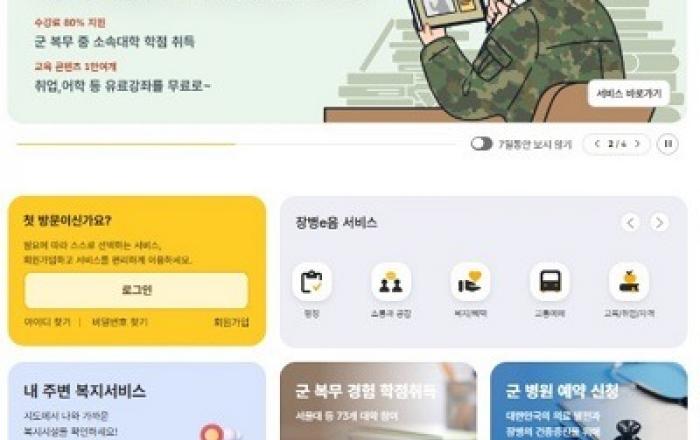Open the two-people communication service icon

pos(391,282)
